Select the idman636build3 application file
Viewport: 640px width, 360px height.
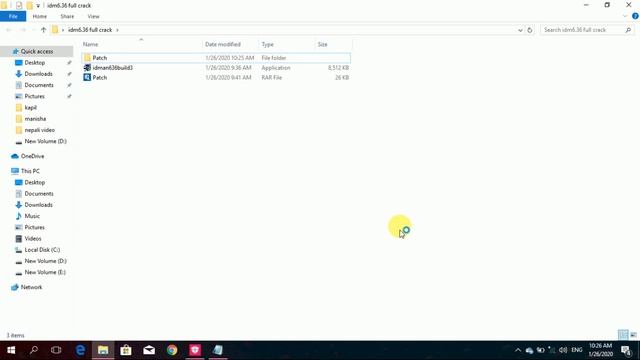click(x=216, y=68)
